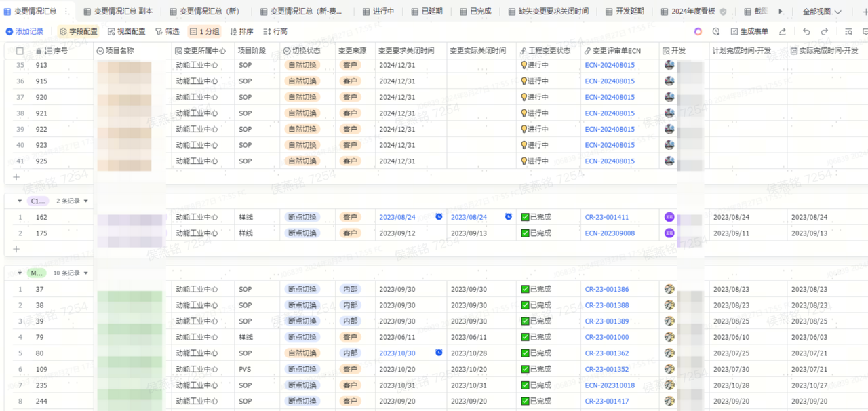Toggle 已完成 checkbox for row 序号 162
This screenshot has height=411, width=868.
click(x=525, y=217)
